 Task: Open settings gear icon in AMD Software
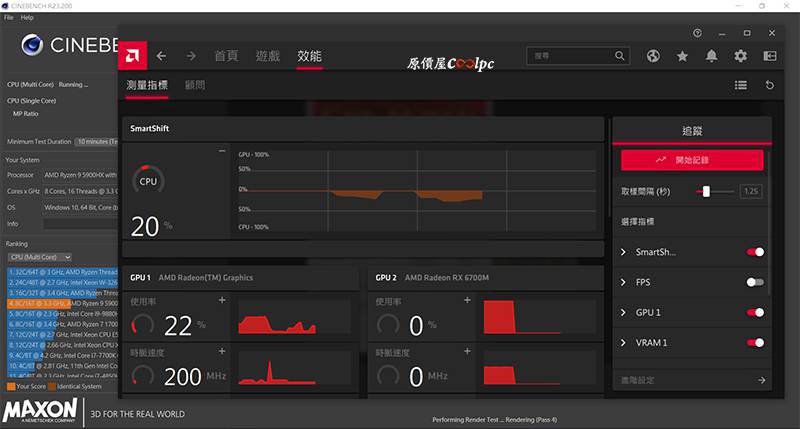740,56
